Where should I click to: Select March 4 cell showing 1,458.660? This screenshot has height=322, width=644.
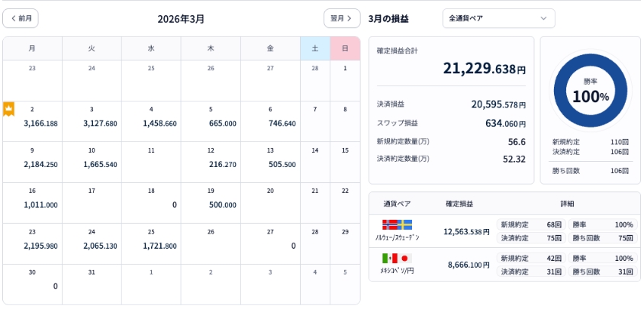tap(151, 121)
